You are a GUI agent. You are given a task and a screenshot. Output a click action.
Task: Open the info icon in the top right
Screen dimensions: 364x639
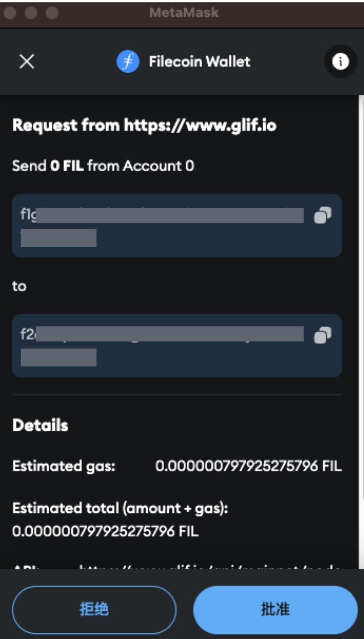(341, 61)
